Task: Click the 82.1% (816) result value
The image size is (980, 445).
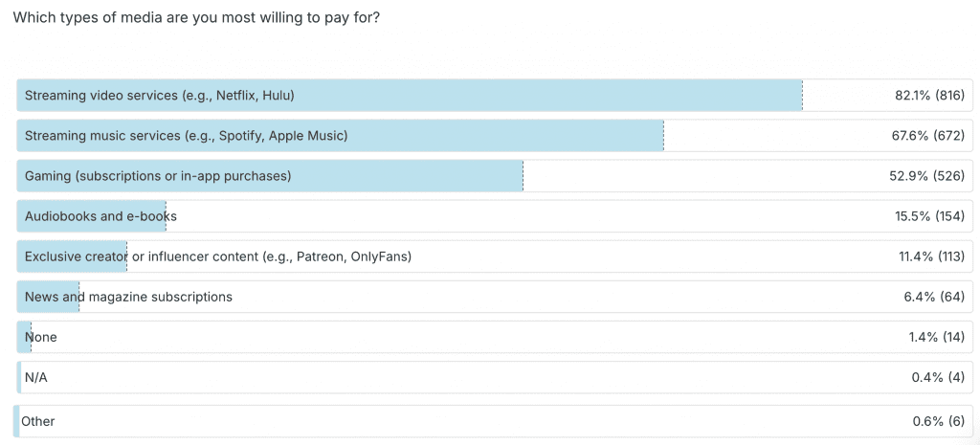Action: click(x=928, y=96)
